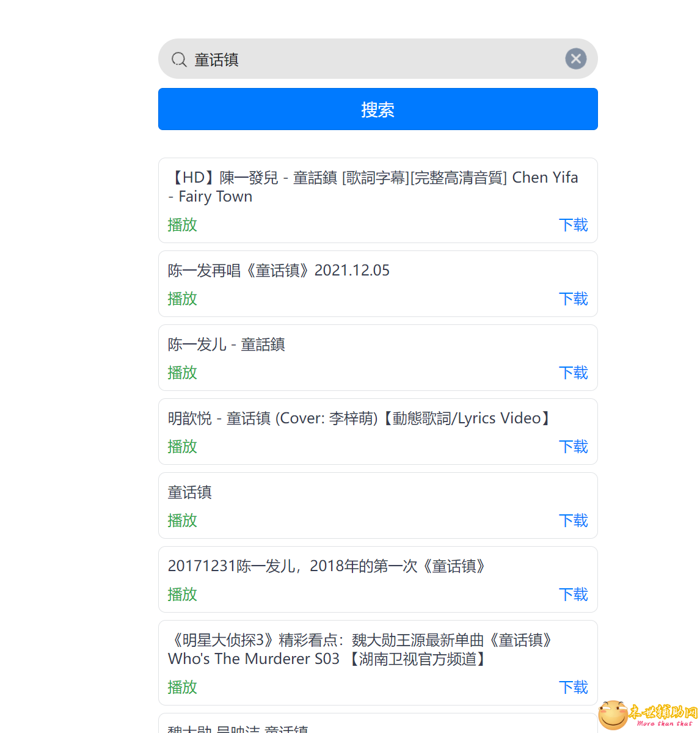Download the 陈一发儿 - 童話鎮 track
Screen dimensions: 700x733
click(x=573, y=373)
